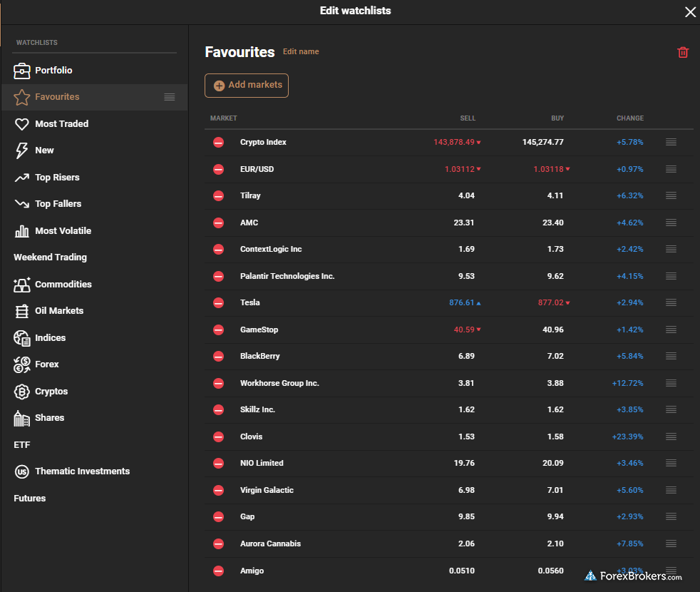Delete the Favourites watchlist with trash icon
The image size is (700, 592).
tap(683, 52)
